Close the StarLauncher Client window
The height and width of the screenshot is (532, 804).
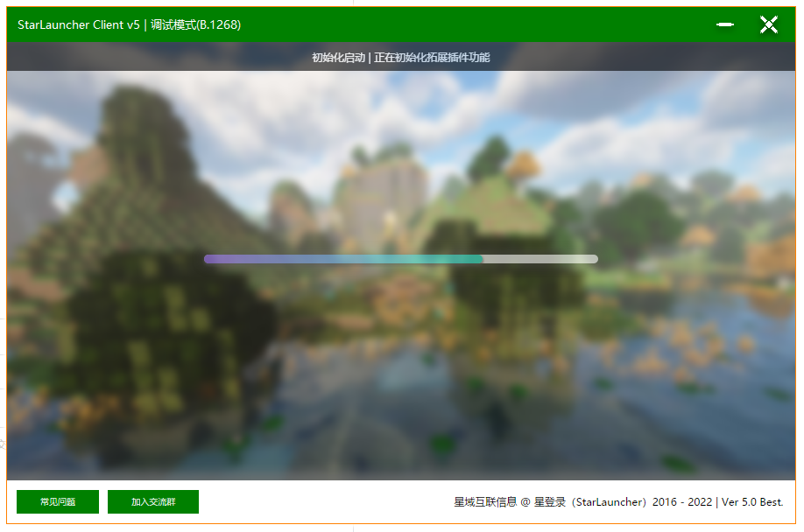769,24
